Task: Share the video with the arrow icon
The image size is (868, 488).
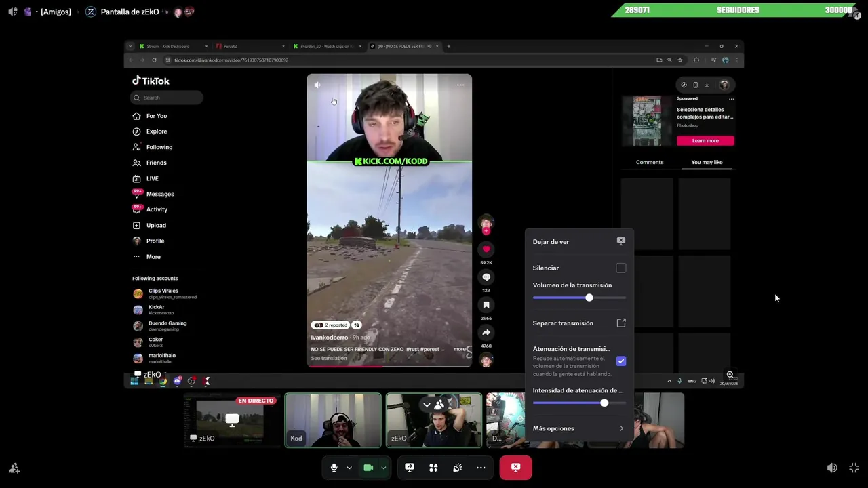Action: click(486, 333)
